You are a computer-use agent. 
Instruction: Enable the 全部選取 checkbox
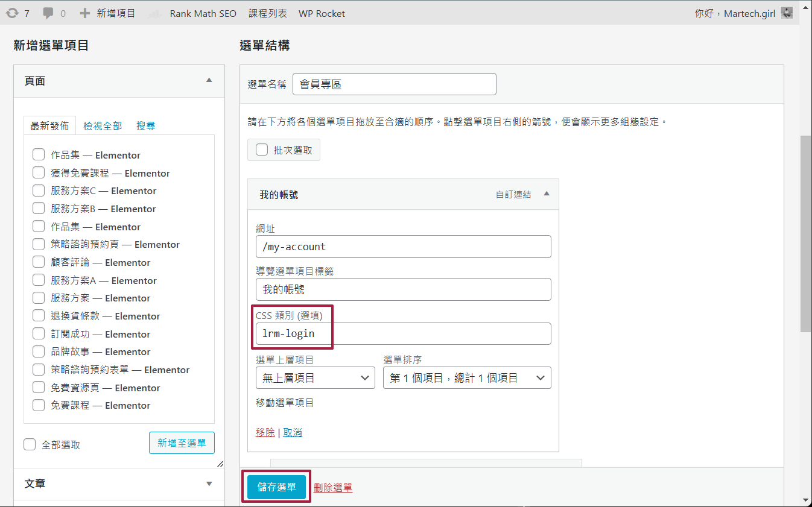pos(30,444)
